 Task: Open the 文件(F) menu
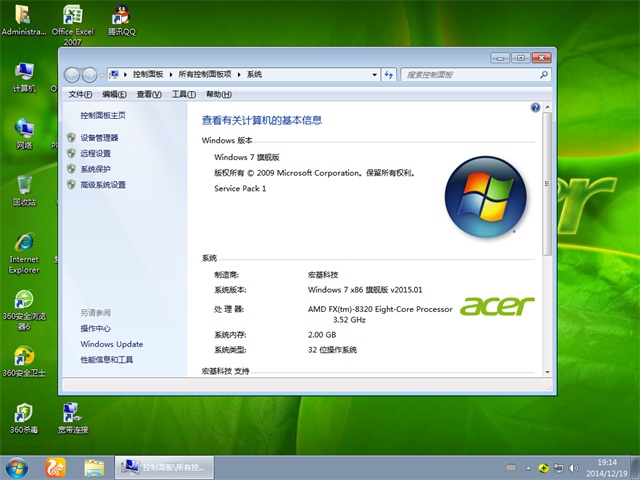pyautogui.click(x=80, y=94)
